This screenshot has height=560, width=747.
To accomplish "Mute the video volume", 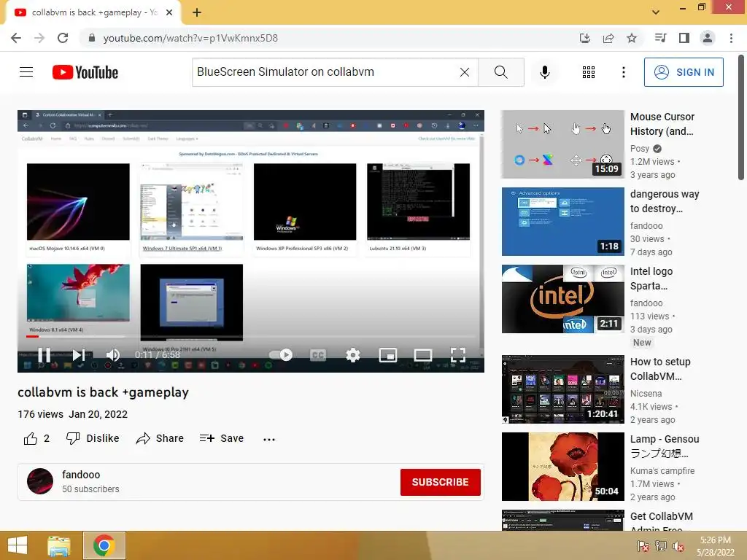I will click(x=113, y=355).
